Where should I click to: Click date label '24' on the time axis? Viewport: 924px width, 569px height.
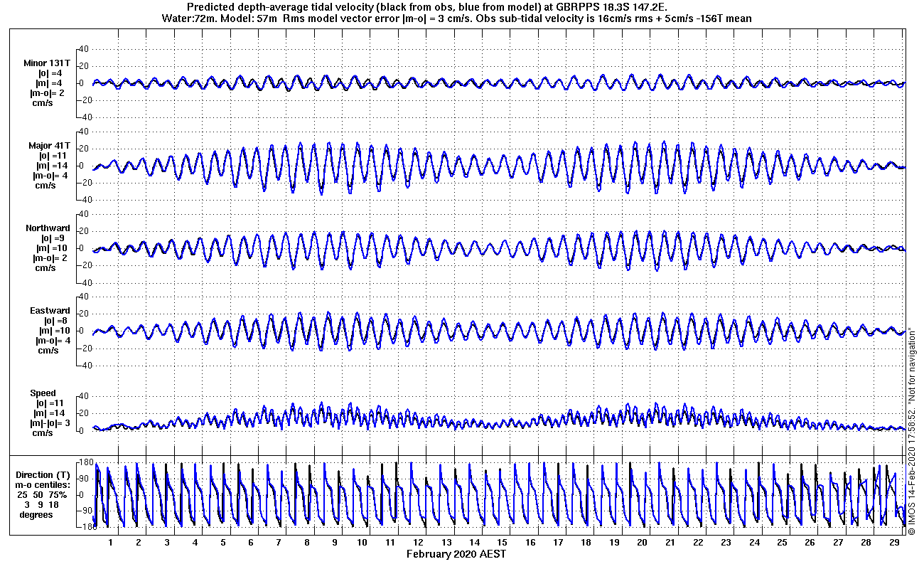click(754, 543)
